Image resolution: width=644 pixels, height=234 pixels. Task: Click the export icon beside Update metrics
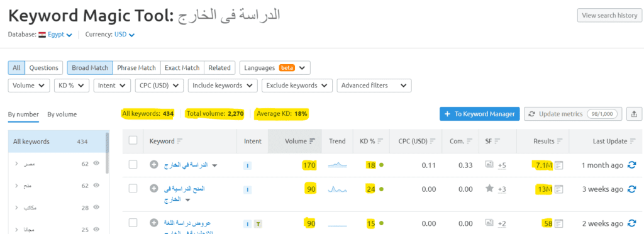634,114
